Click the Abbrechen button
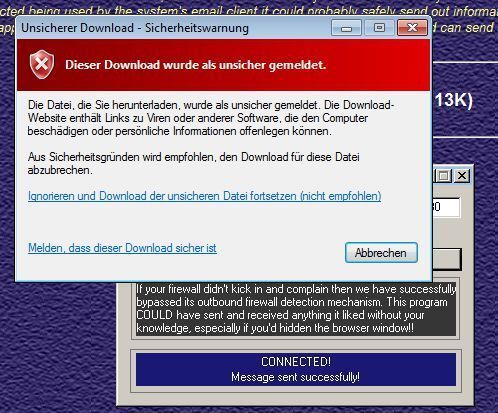Viewport: 498px width, 413px height. click(x=381, y=253)
